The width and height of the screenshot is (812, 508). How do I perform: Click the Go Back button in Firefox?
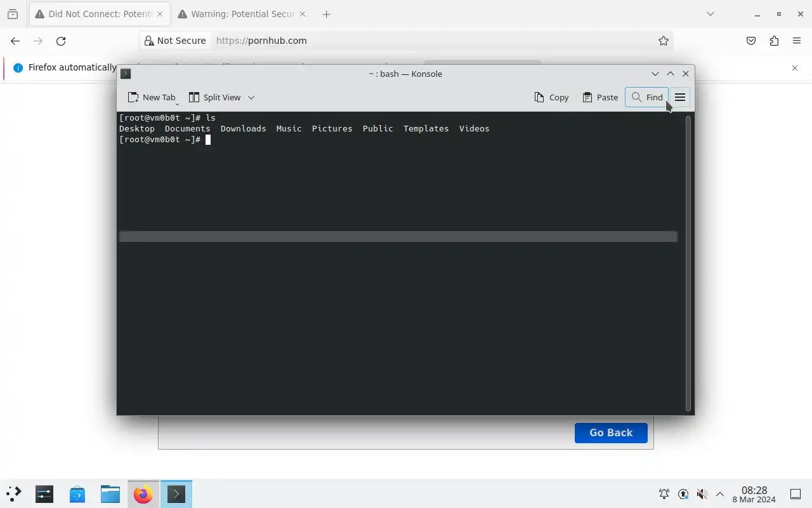611,432
